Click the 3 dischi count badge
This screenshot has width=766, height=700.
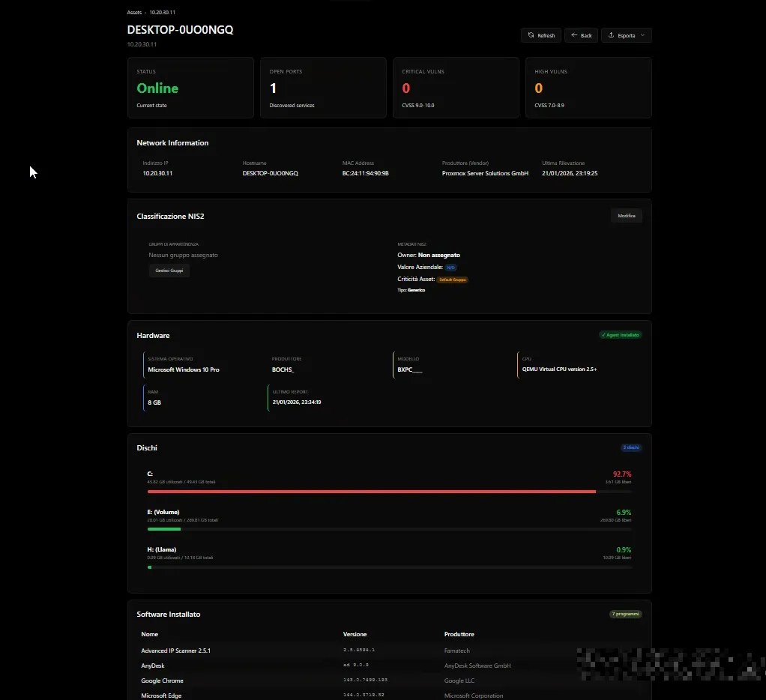pos(631,447)
